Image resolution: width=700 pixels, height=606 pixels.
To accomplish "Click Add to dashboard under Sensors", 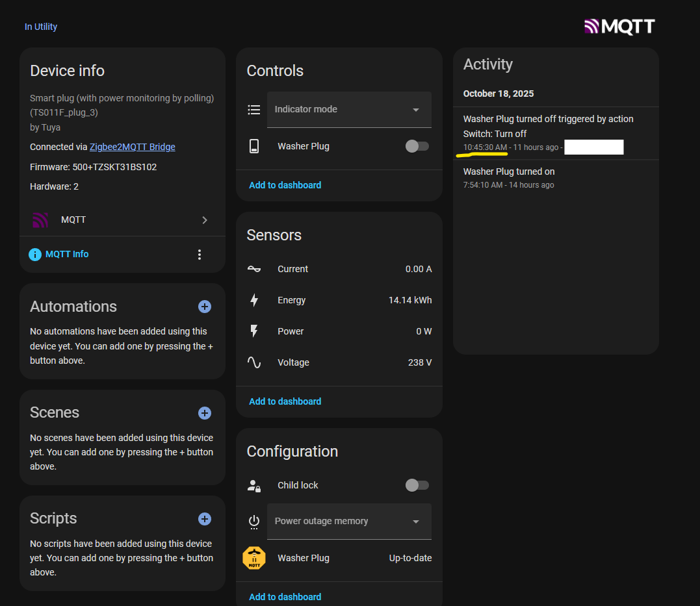I will pyautogui.click(x=285, y=401).
